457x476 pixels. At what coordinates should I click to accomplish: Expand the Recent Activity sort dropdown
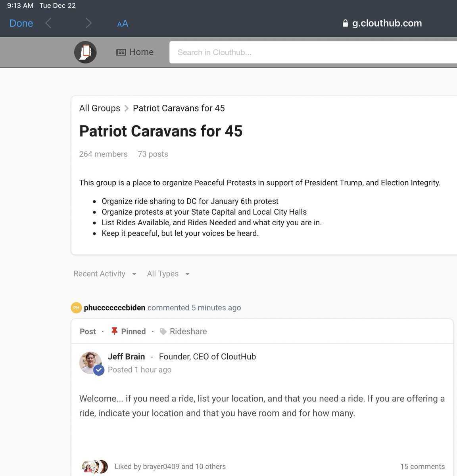point(105,274)
